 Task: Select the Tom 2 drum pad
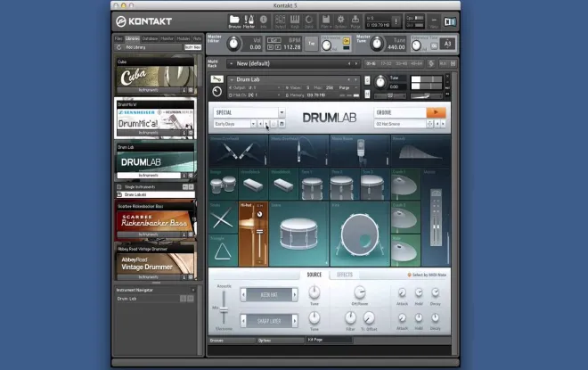click(344, 184)
